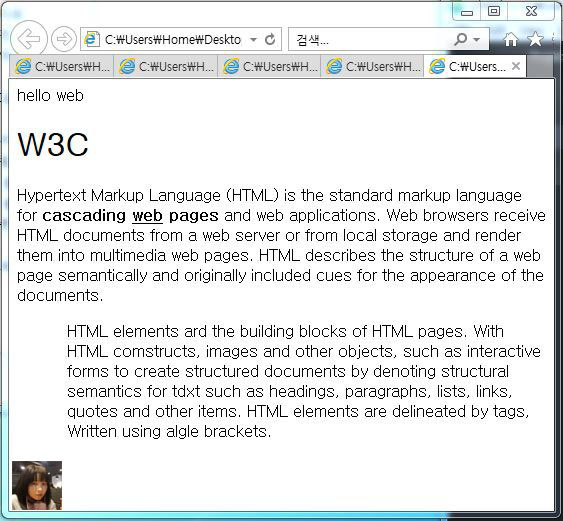This screenshot has height=521, width=563.
Task: Go back with the browser Back arrow
Action: click(x=29, y=39)
